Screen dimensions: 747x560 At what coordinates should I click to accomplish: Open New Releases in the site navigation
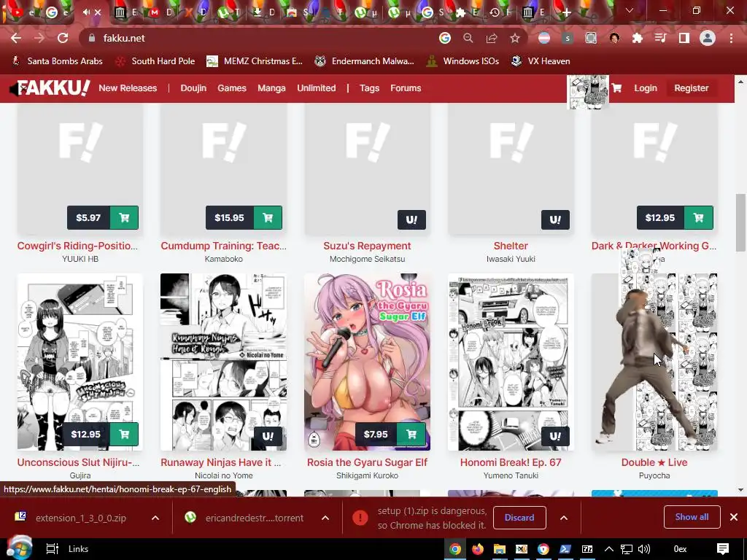[x=128, y=88]
